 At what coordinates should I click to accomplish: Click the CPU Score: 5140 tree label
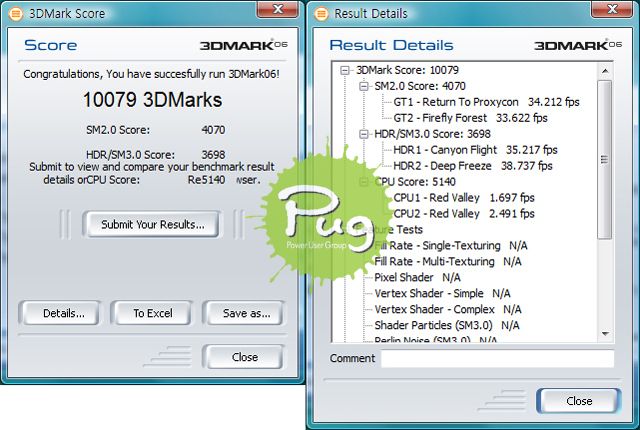click(x=415, y=182)
